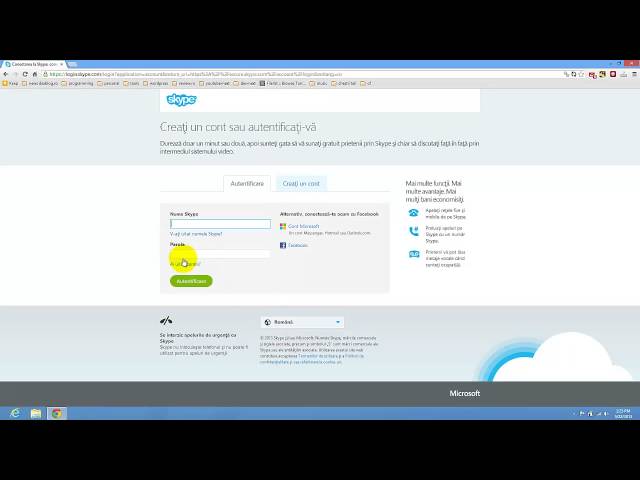
Task: Click the taskbar clock
Action: pyautogui.click(x=623, y=413)
